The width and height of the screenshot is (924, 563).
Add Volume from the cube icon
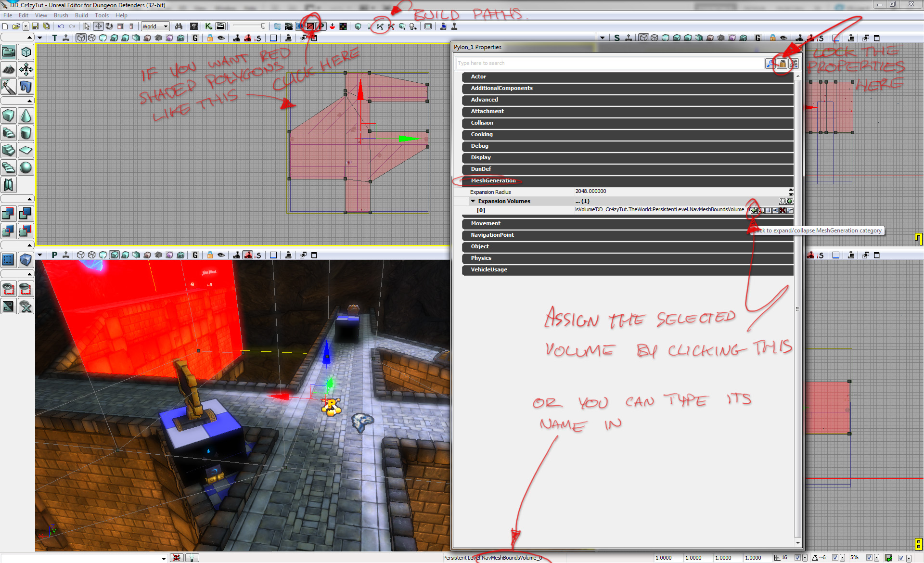click(x=26, y=260)
